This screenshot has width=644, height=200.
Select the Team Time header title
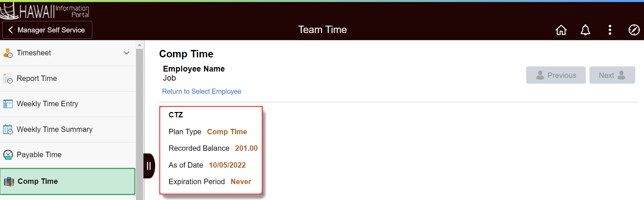(x=322, y=30)
